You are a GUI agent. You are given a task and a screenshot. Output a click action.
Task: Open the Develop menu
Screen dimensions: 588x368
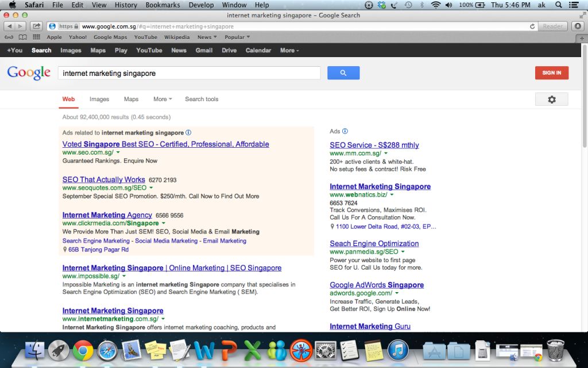pos(201,5)
